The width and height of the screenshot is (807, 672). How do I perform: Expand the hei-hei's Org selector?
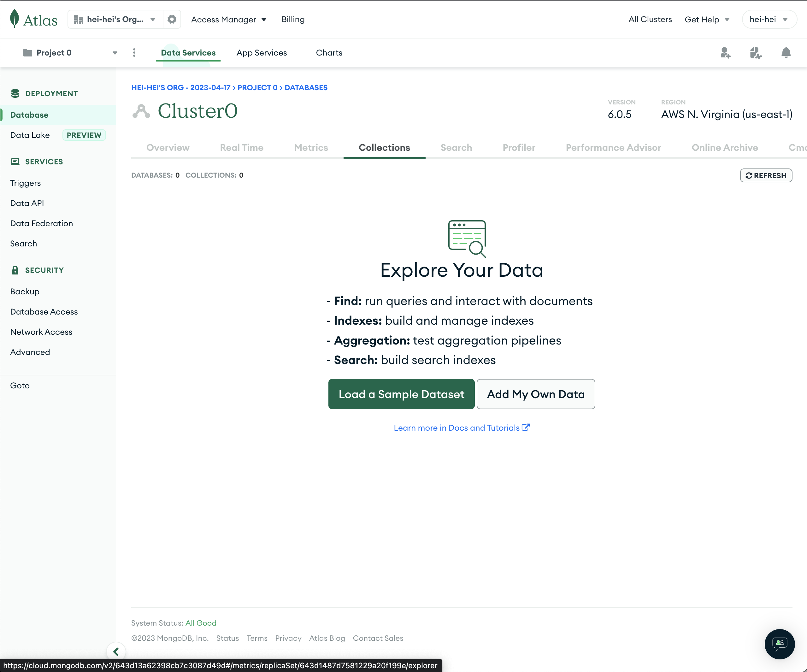[x=115, y=19]
